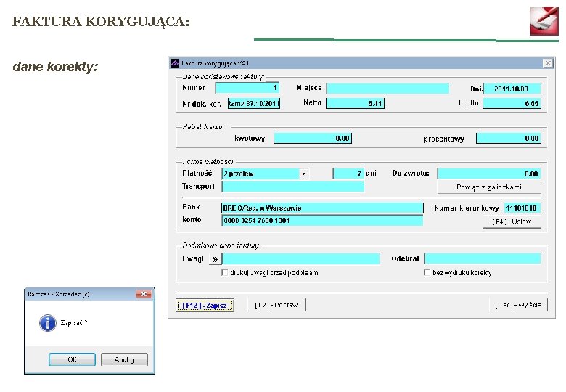Click the Numer input field
The image size is (566, 392).
point(247,88)
